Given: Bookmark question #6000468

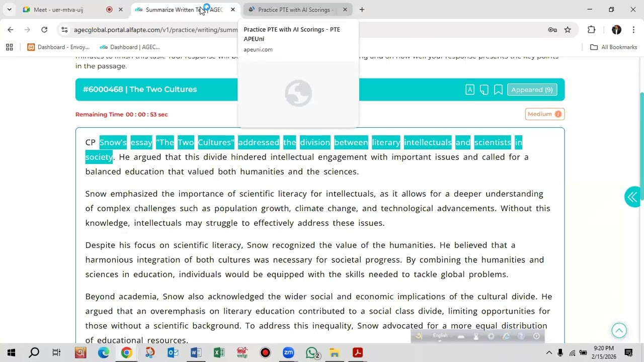Looking at the screenshot, I should coord(498,89).
